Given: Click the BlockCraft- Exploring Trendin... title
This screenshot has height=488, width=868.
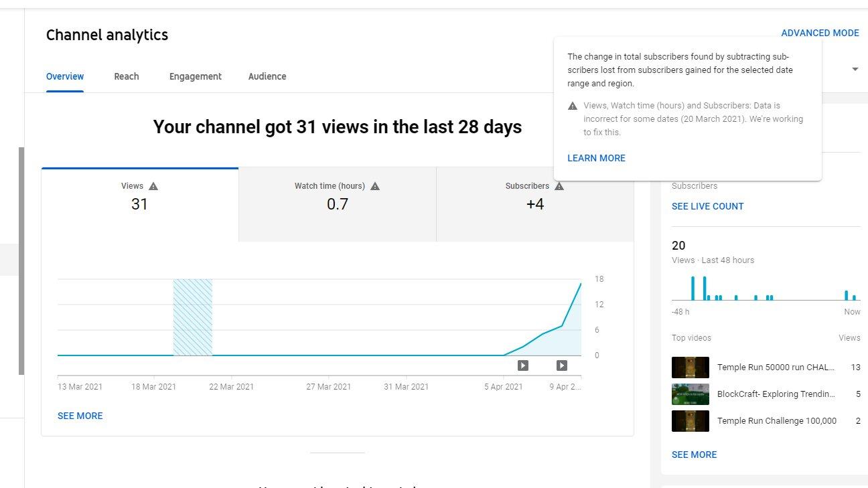Looking at the screenshot, I should click(776, 394).
